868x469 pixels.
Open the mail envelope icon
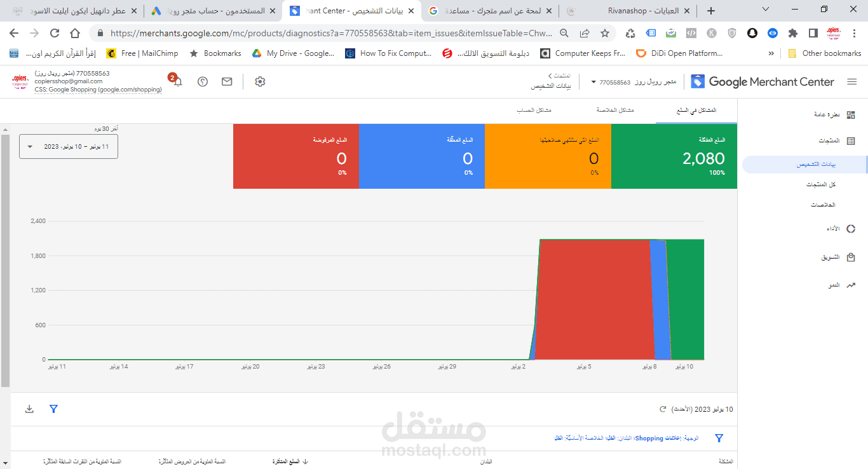[x=227, y=81]
